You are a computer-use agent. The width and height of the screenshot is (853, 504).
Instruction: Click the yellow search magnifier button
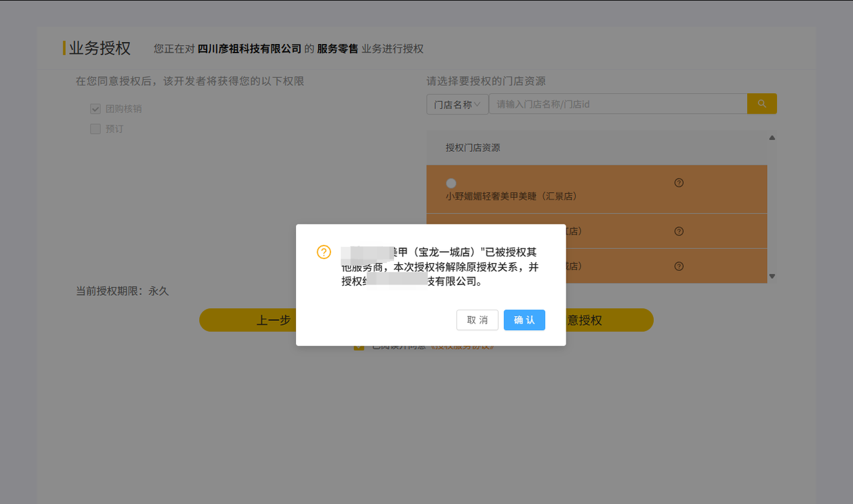[762, 104]
